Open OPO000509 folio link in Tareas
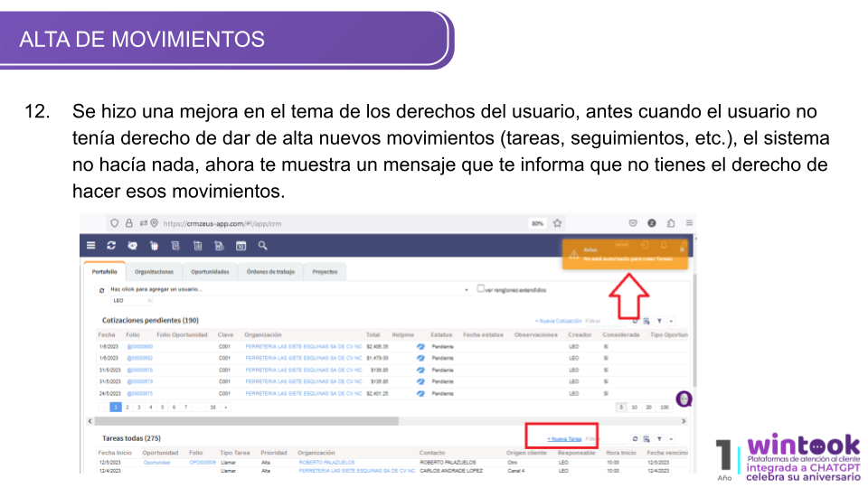The height and width of the screenshot is (488, 868). 203,462
